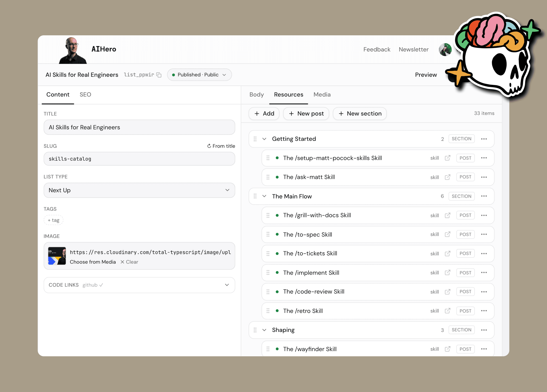Expand the Code Links panel
The image size is (547, 392).
pyautogui.click(x=139, y=285)
